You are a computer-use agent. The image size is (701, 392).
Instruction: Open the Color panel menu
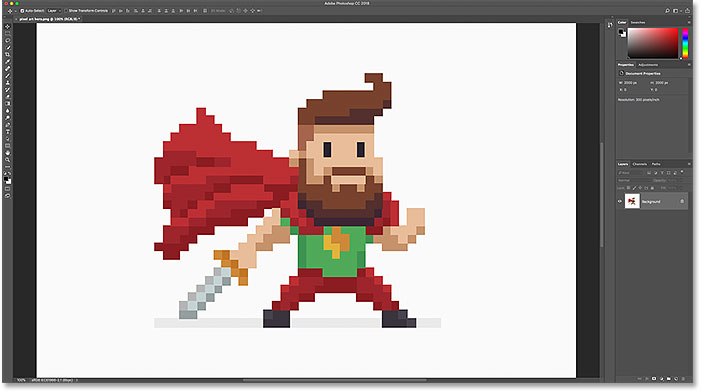pyautogui.click(x=689, y=22)
